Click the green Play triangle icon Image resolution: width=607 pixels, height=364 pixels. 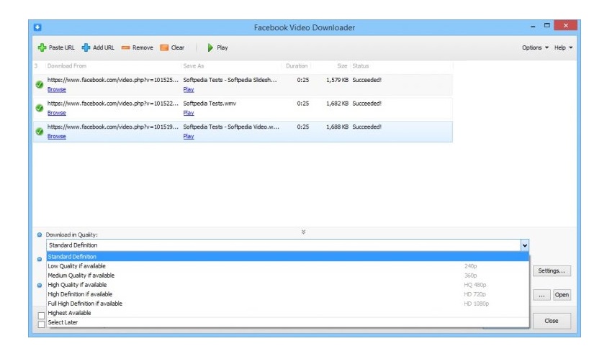tap(210, 47)
